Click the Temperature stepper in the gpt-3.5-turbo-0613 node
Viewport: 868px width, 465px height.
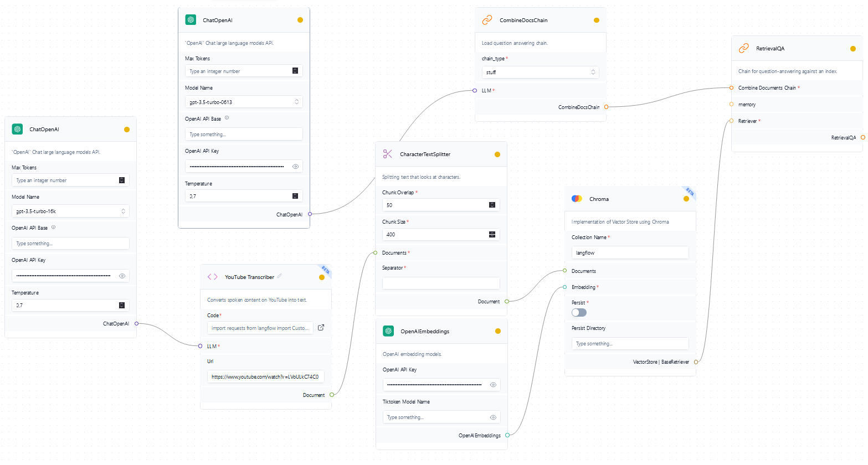(295, 196)
